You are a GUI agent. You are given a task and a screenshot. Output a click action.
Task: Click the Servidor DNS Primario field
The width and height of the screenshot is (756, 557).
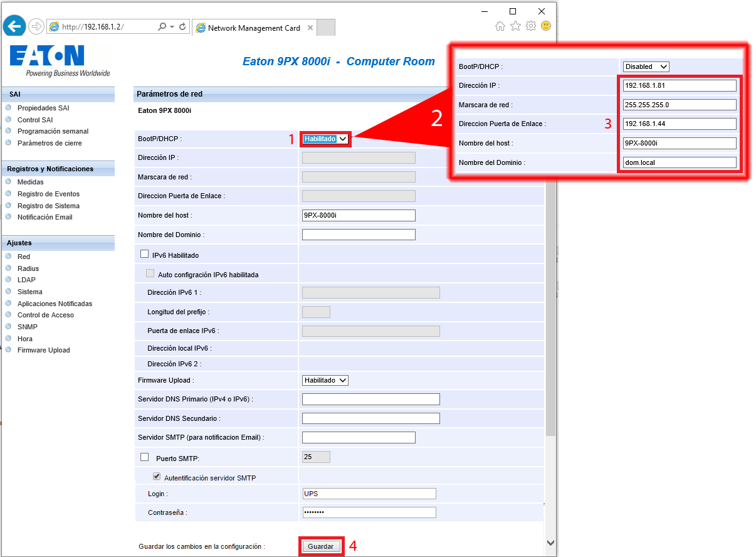coord(371,400)
